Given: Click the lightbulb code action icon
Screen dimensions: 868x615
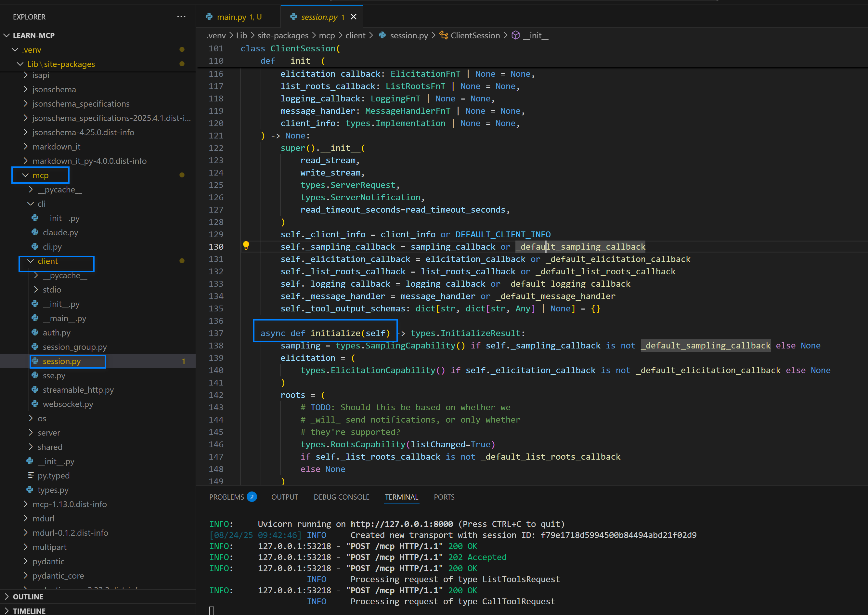Looking at the screenshot, I should (x=246, y=246).
